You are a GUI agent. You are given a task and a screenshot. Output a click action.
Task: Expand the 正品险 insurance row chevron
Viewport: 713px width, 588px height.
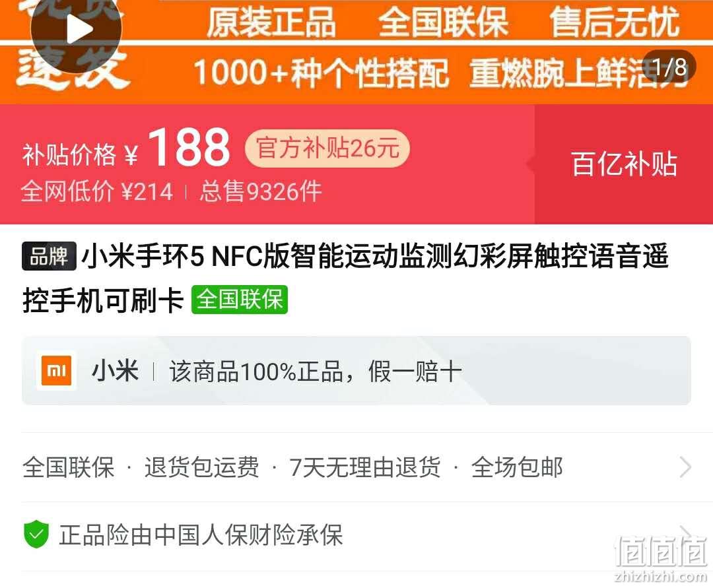[x=685, y=533]
